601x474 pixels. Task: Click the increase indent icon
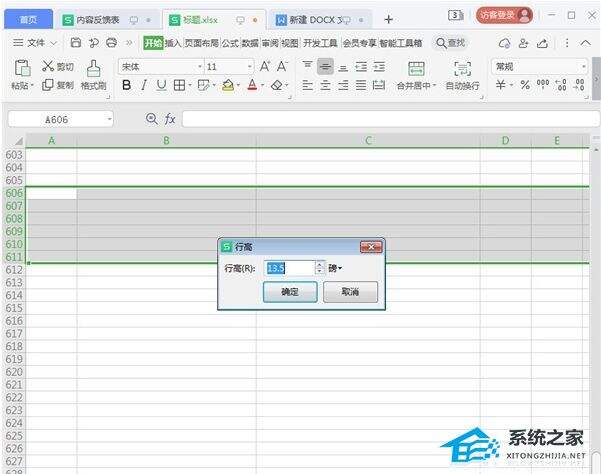379,67
